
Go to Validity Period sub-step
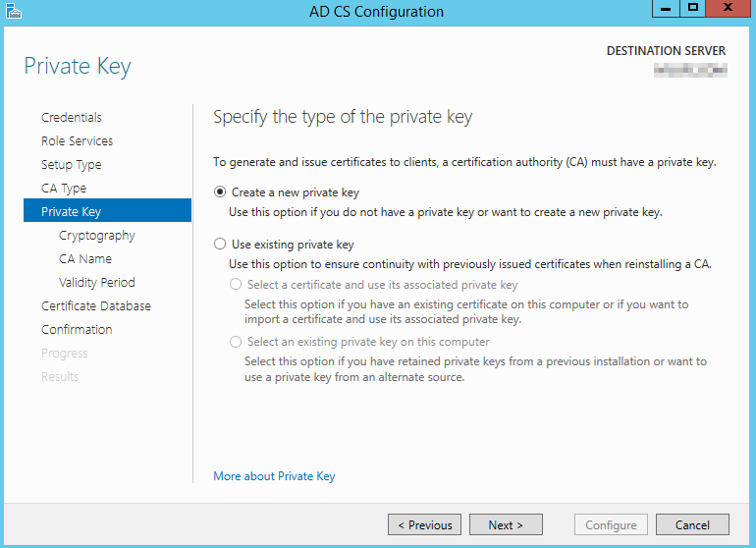[97, 283]
